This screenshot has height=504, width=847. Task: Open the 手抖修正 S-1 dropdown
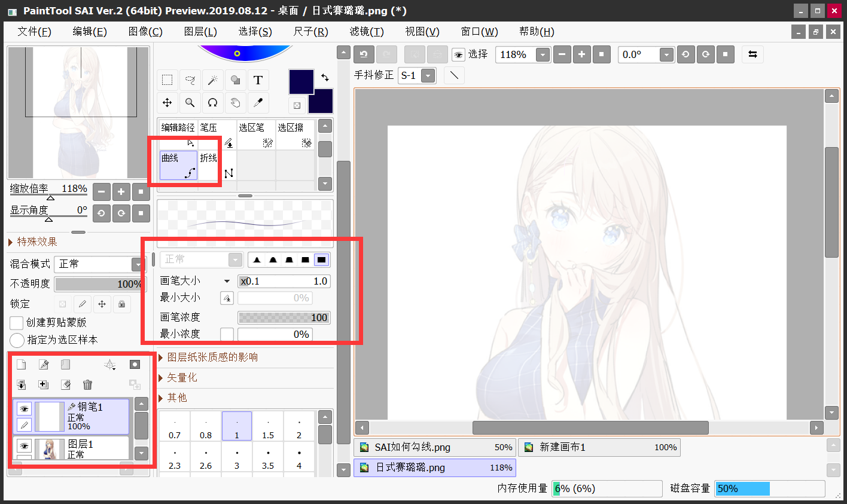[x=428, y=75]
